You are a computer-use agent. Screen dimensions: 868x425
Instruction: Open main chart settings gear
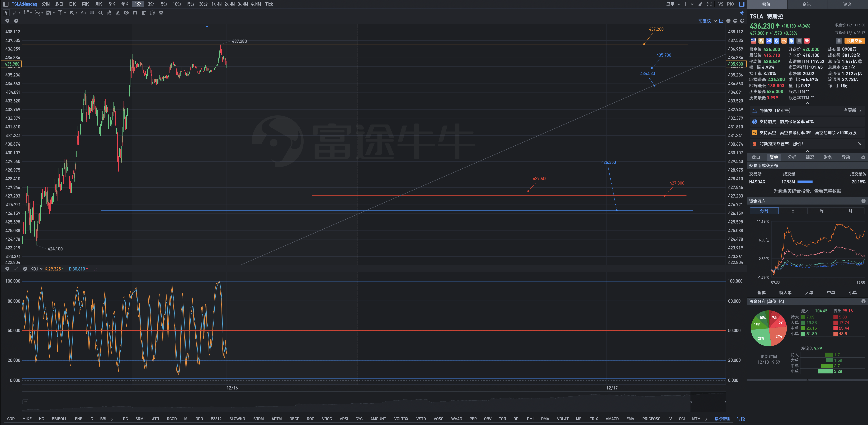7,21
